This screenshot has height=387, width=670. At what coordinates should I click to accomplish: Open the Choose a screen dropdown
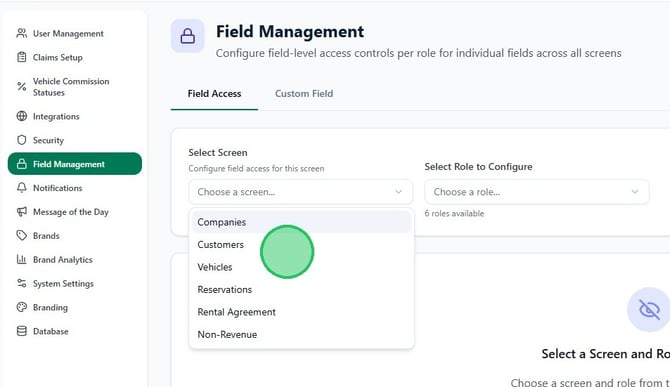coord(300,192)
